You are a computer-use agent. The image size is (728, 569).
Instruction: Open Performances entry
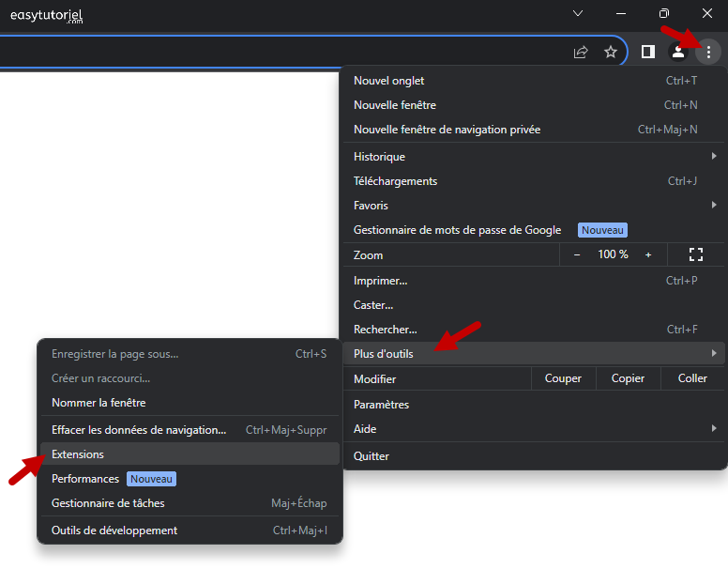[190, 479]
